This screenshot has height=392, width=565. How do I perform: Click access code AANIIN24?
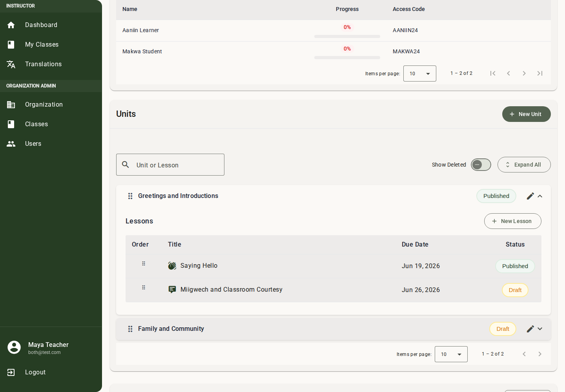pos(405,30)
